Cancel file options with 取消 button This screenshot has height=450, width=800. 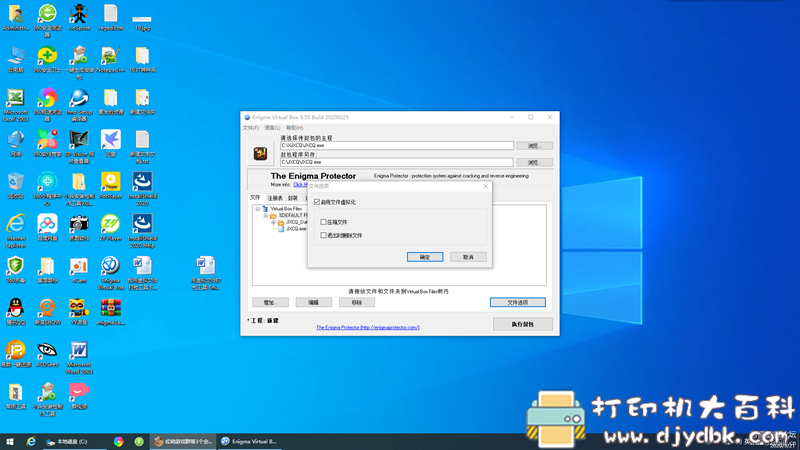[468, 257]
